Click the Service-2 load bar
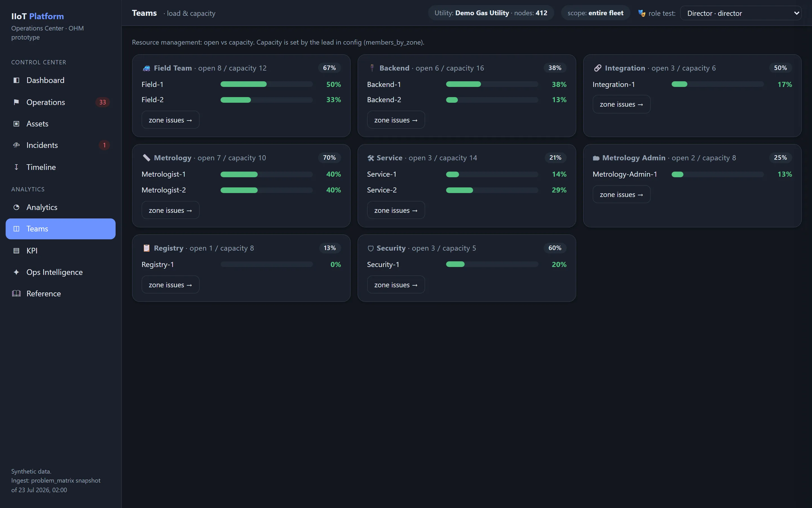Screen dimensions: 812x508 tap(492, 190)
